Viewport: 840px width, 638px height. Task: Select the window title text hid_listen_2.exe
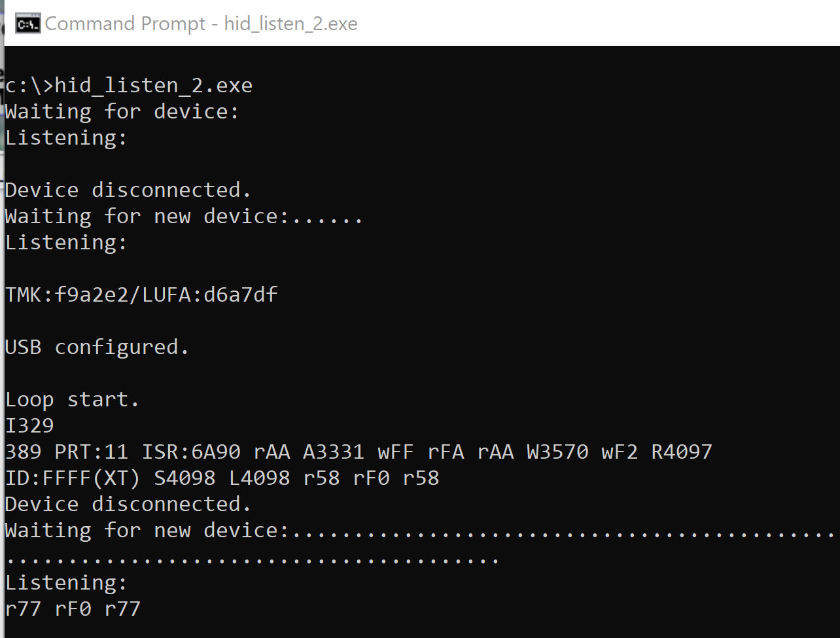pyautogui.click(x=290, y=24)
